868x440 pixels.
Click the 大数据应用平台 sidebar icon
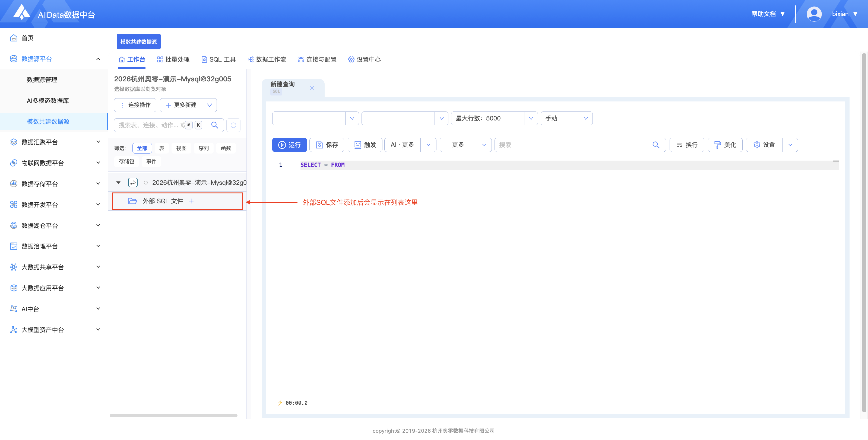click(14, 288)
